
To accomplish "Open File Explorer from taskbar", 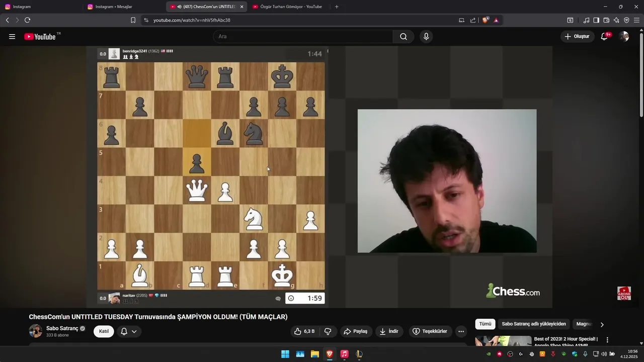I will tap(315, 354).
